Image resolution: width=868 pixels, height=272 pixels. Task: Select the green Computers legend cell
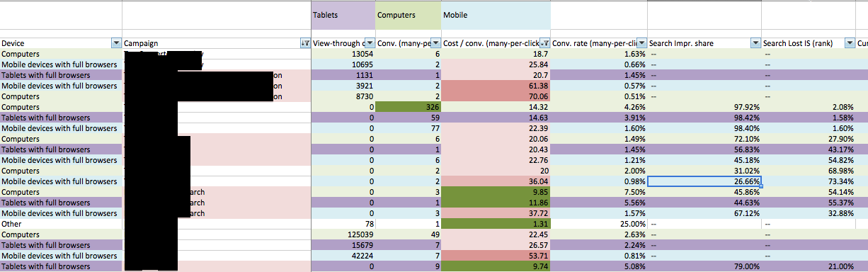point(408,14)
